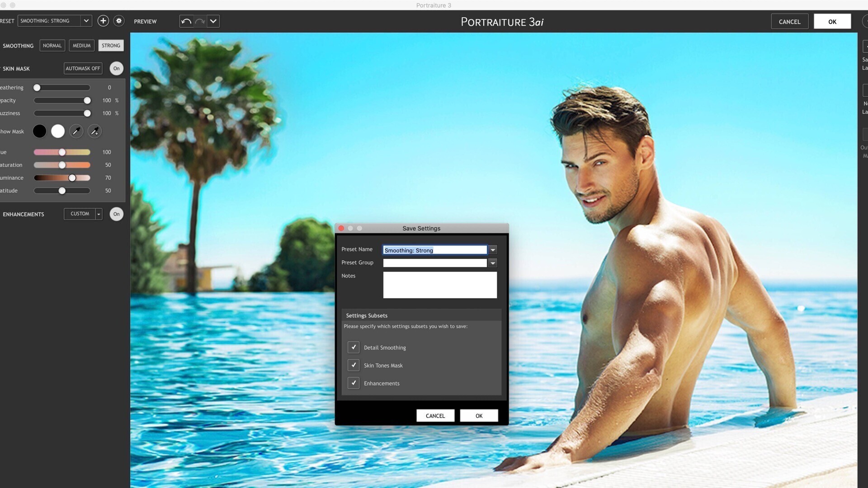Show mask on black background
Viewport: 868px width, 488px height.
coord(40,131)
